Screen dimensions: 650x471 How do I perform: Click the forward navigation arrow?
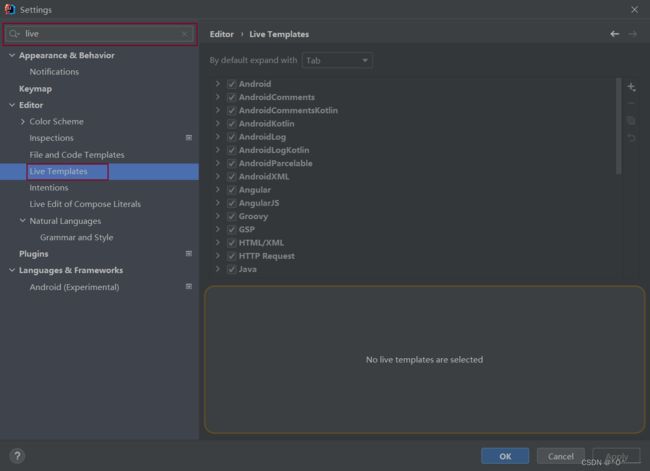[x=633, y=34]
